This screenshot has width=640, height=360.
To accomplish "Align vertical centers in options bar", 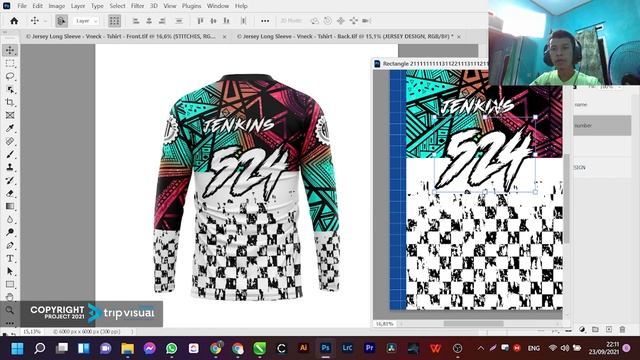I will click(213, 21).
